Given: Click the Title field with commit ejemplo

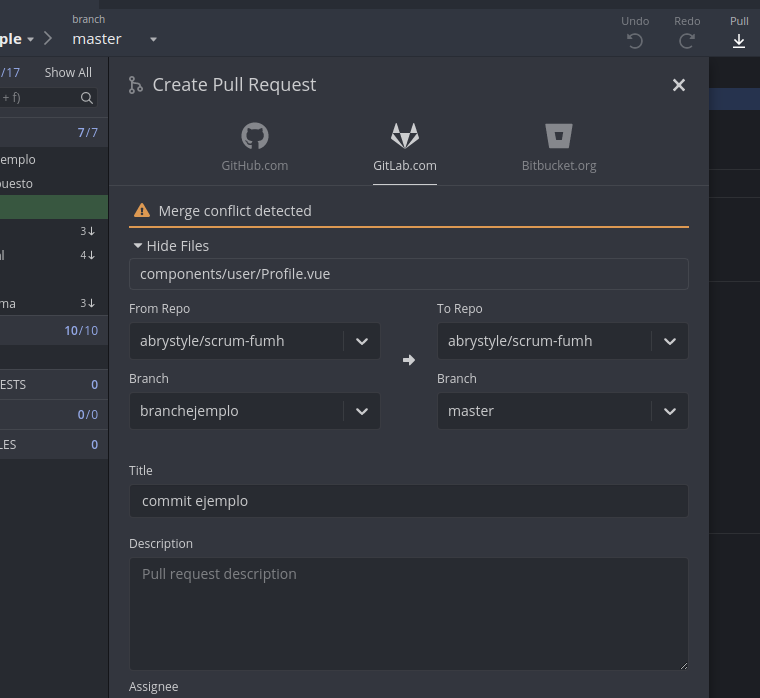Looking at the screenshot, I should (408, 501).
